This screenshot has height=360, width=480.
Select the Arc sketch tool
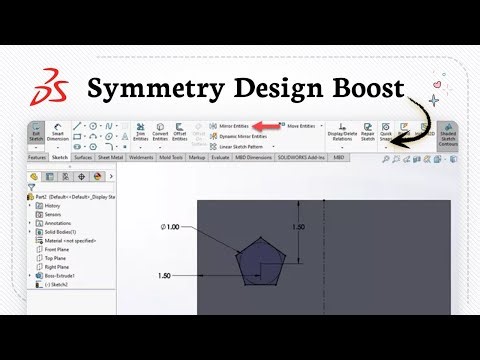point(93,136)
